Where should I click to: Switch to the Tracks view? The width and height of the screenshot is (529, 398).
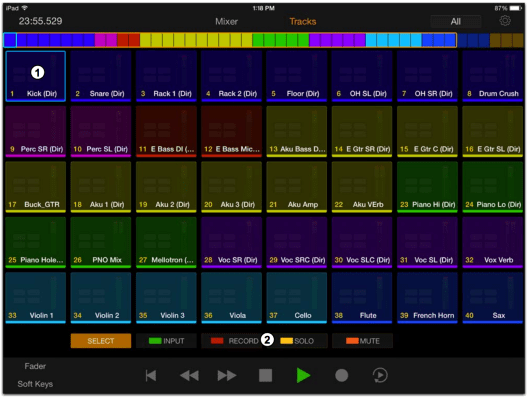click(x=303, y=22)
